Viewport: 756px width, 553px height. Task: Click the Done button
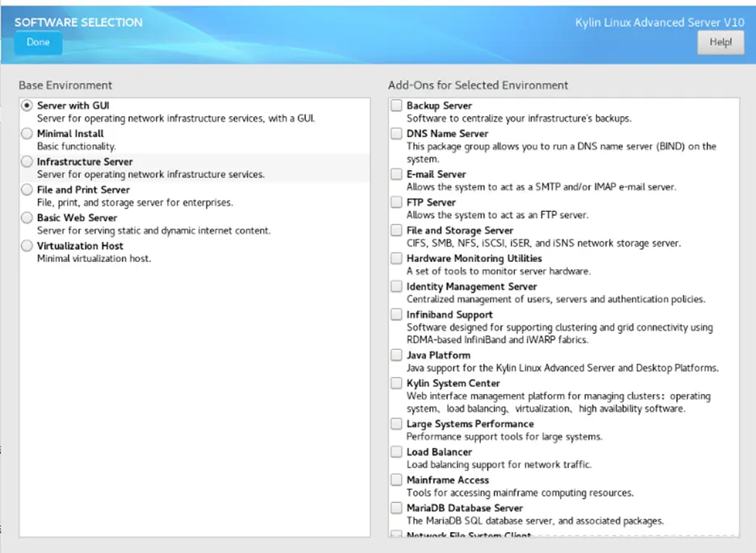[x=38, y=43]
